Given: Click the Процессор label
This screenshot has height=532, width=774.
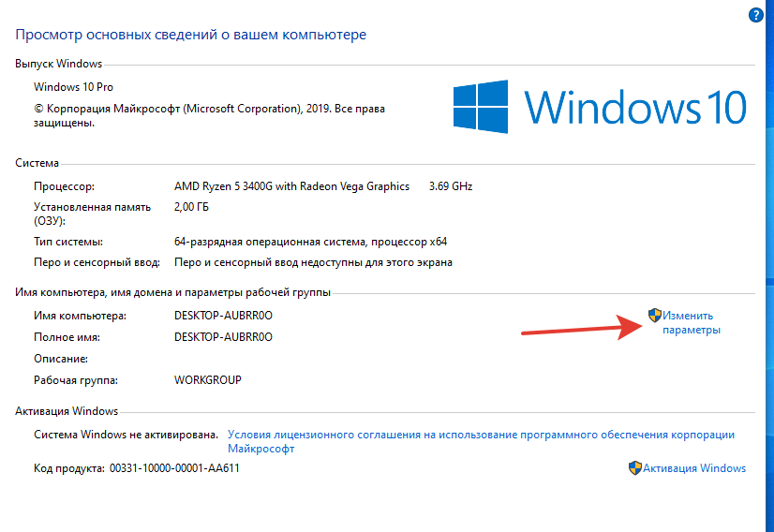Looking at the screenshot, I should pyautogui.click(x=64, y=186).
